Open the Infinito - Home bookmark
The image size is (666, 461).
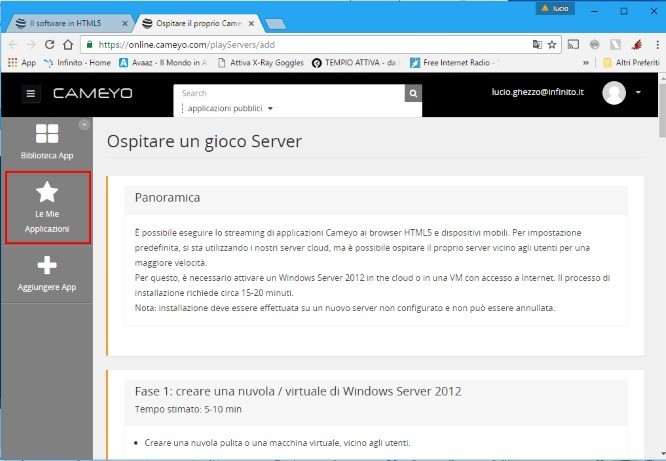click(x=77, y=62)
